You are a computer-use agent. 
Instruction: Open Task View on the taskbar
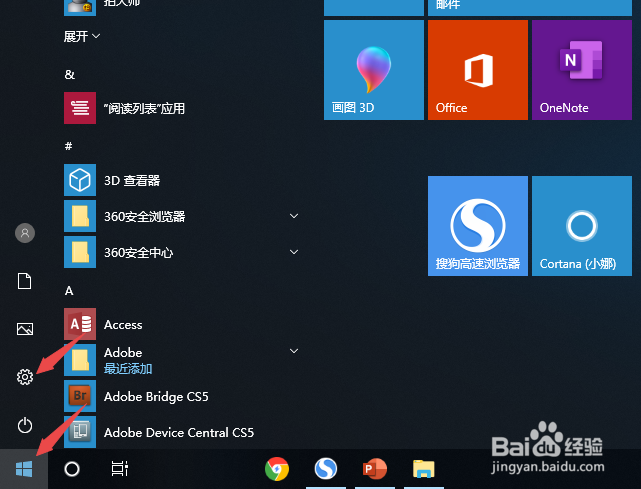(120, 469)
